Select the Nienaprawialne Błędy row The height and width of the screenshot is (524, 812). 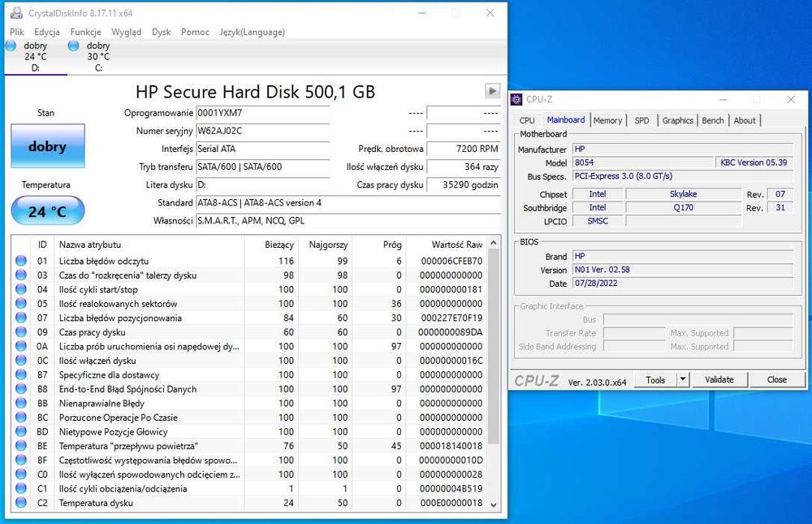click(x=249, y=403)
